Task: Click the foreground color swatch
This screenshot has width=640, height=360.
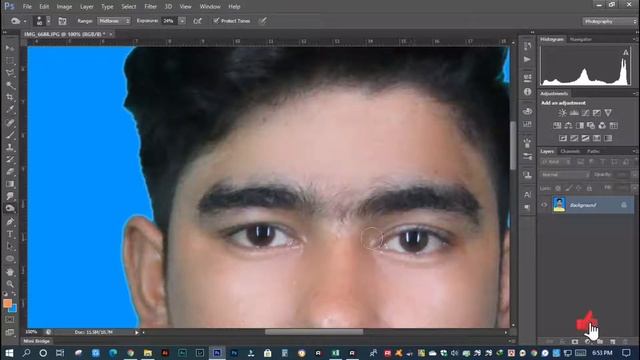Action: (7, 303)
